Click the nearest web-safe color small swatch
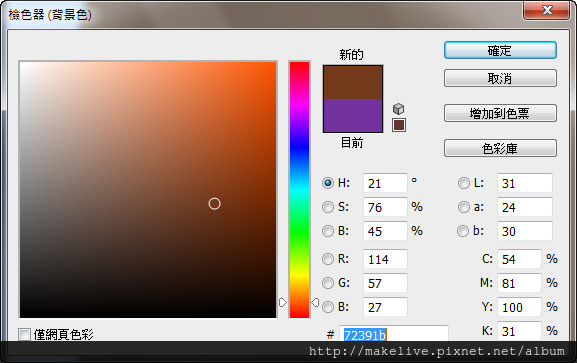Screen dimensions: 577x363 tap(399, 125)
